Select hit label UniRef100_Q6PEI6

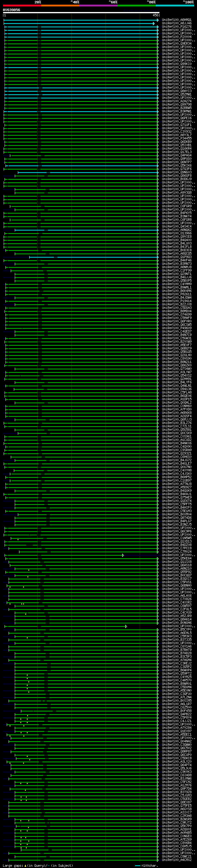click(x=176, y=118)
